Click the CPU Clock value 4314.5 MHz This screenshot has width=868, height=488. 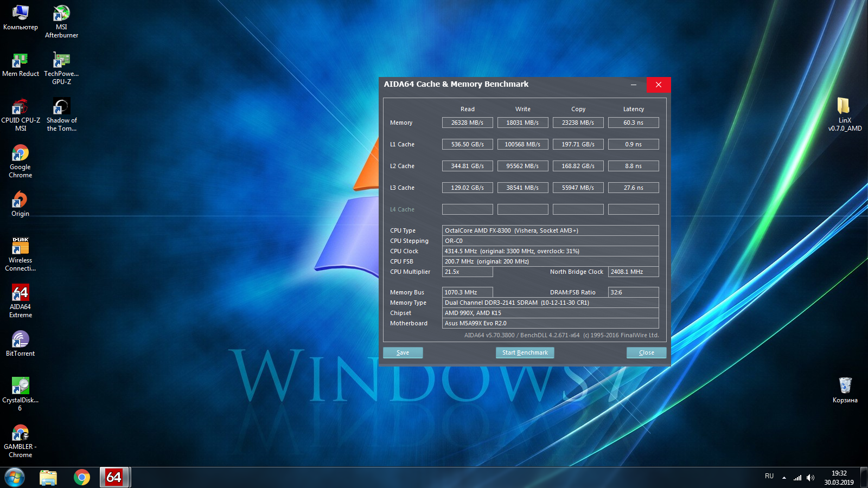point(551,251)
